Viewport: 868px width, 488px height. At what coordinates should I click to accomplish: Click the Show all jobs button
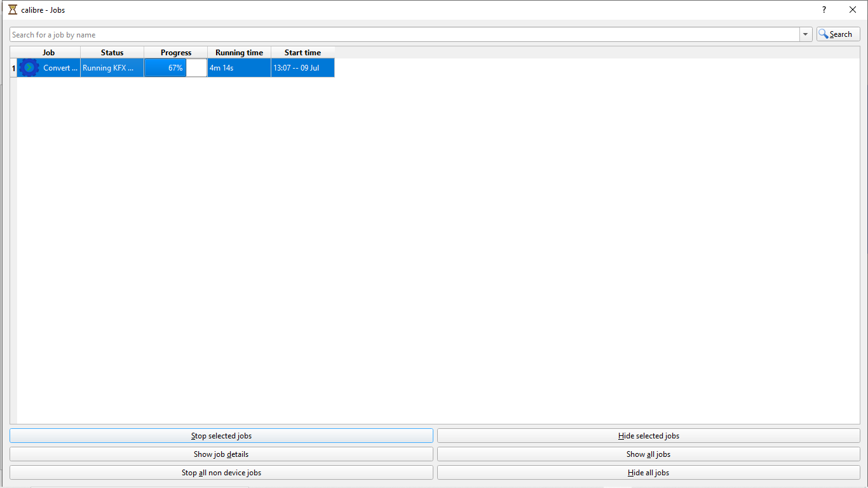coord(649,454)
